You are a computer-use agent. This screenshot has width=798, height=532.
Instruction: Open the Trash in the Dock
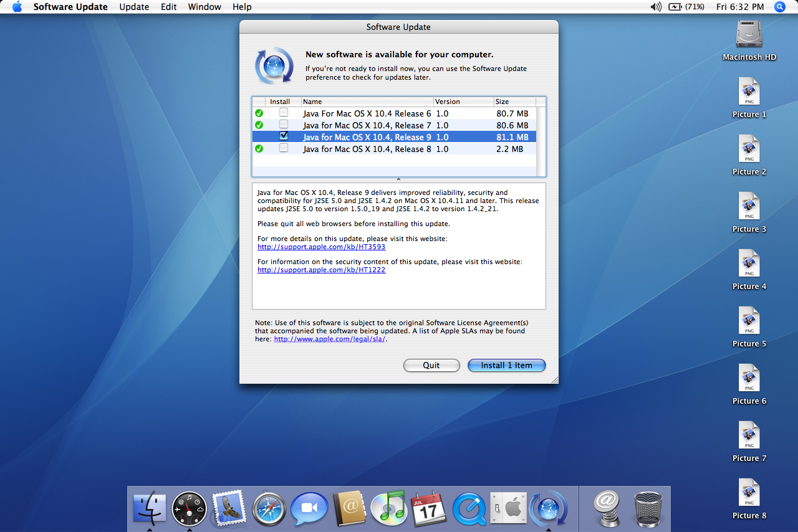coord(648,508)
